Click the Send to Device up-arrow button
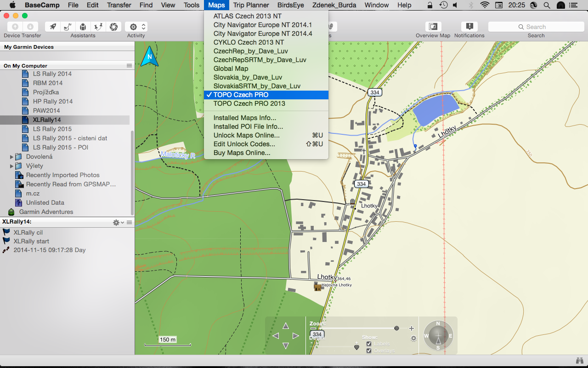 [15, 27]
